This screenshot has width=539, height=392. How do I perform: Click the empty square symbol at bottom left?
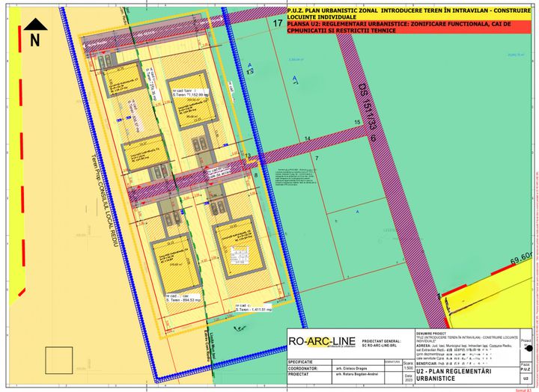tap(59, 360)
